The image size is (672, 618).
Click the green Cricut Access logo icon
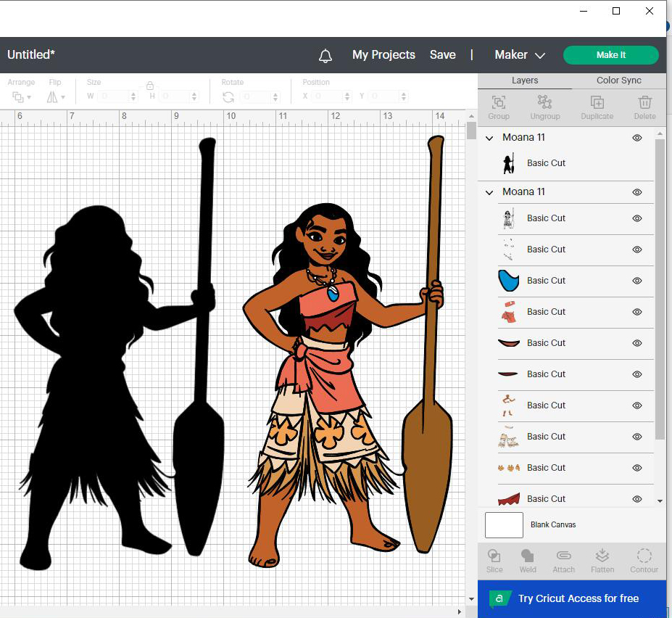[x=499, y=598]
